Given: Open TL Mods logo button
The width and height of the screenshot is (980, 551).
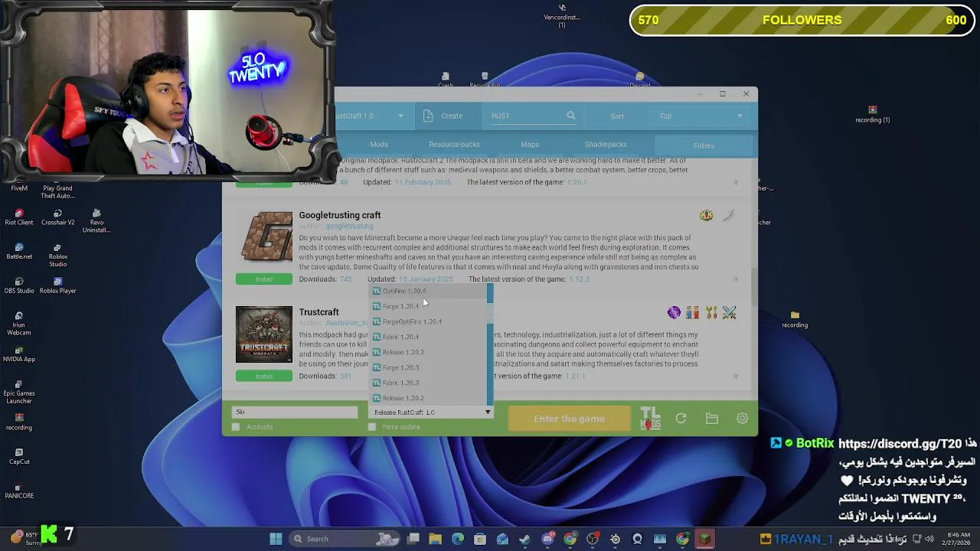Looking at the screenshot, I should pos(650,419).
